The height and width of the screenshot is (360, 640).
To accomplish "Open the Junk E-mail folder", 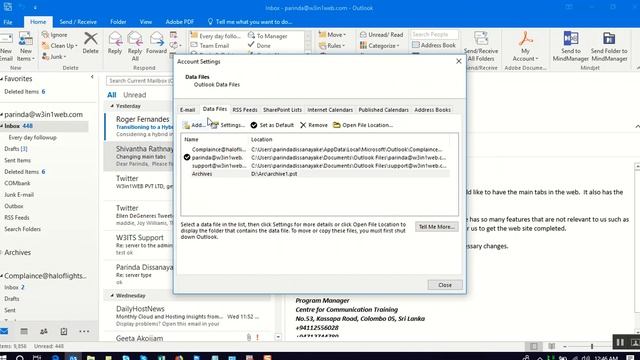I will [x=19, y=195].
